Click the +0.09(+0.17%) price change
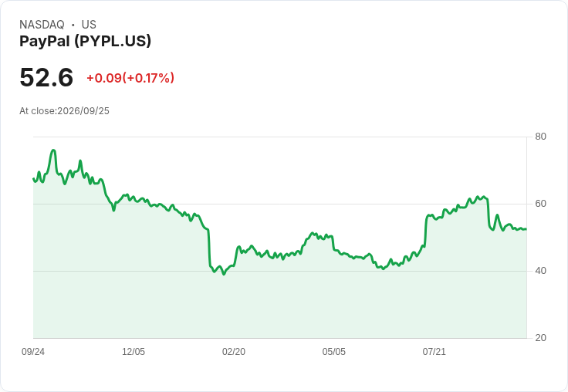The width and height of the screenshot is (568, 392). point(130,78)
